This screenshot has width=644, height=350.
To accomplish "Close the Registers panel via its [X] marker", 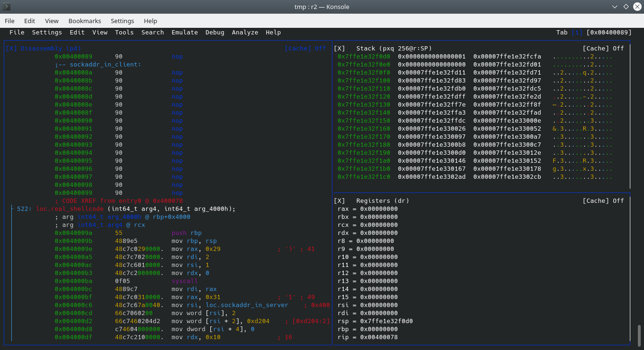I will click(x=339, y=200).
